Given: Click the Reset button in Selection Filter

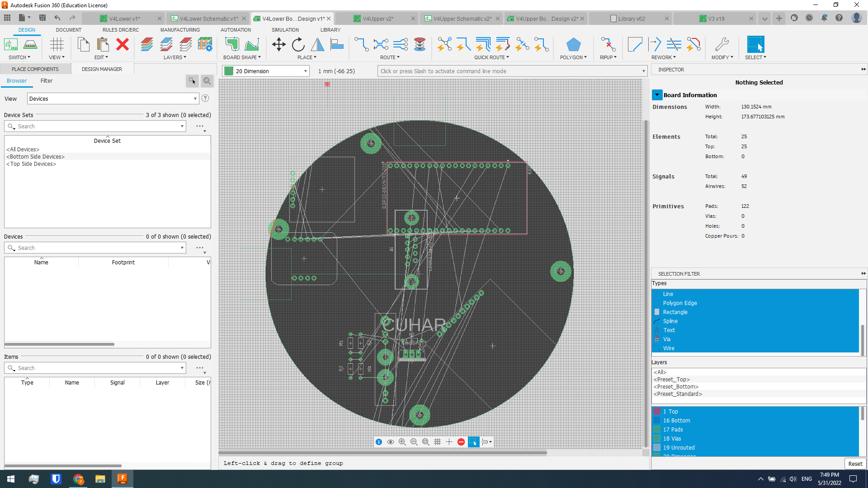Looking at the screenshot, I should click(855, 464).
